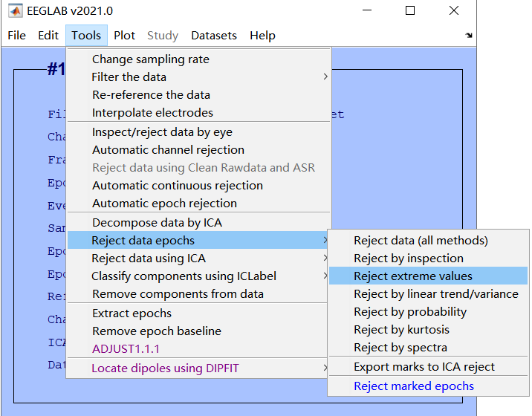The image size is (532, 416).
Task: Click the grayed-out Study menu
Action: click(x=163, y=36)
